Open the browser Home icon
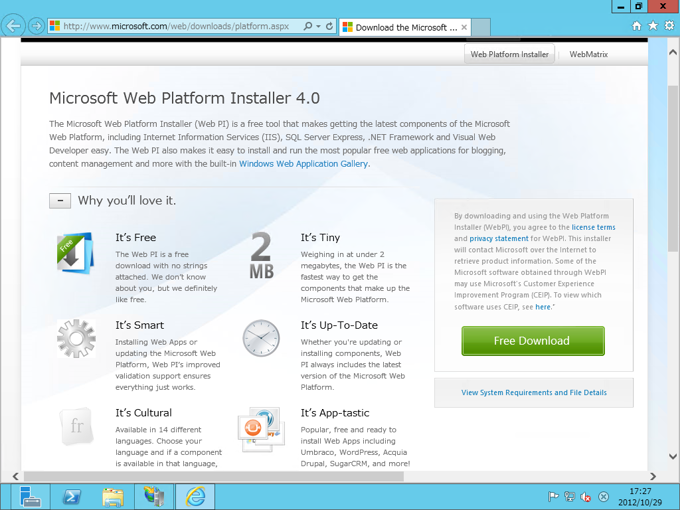The width and height of the screenshot is (680, 510). [x=636, y=26]
